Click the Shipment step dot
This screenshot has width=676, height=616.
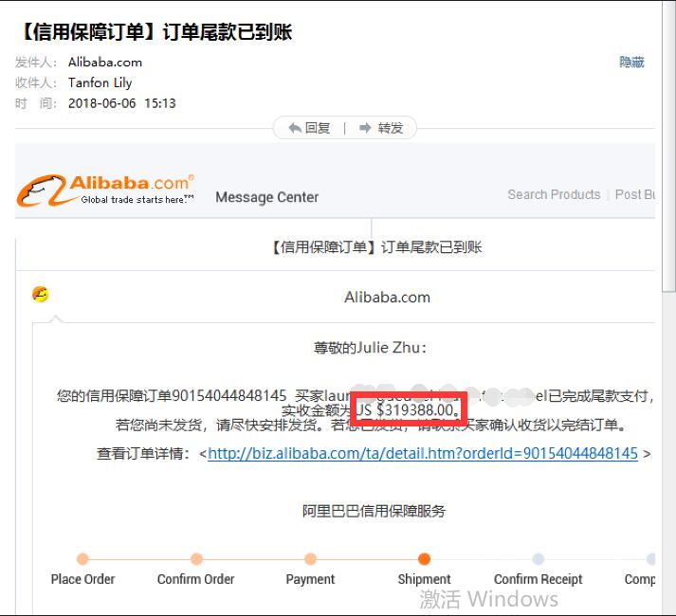(424, 559)
